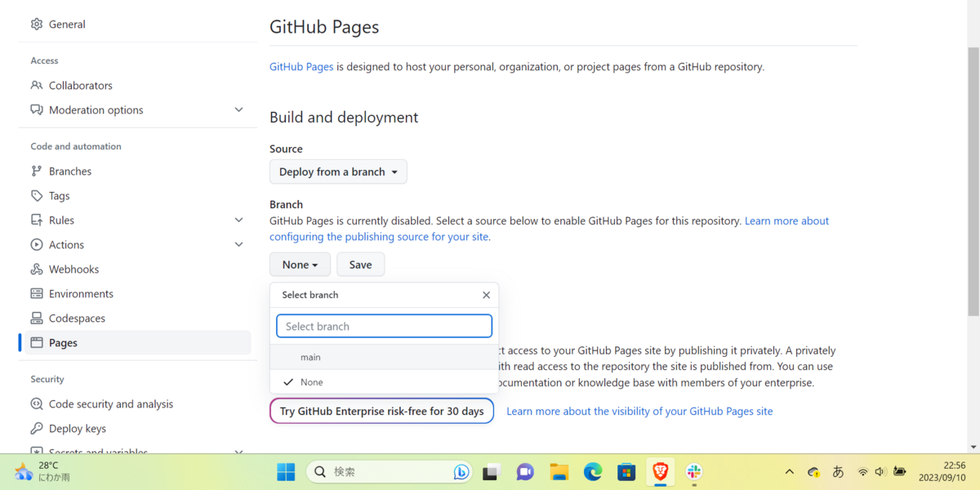The height and width of the screenshot is (490, 980).
Task: Click the battery status tray icon
Action: pos(900,472)
